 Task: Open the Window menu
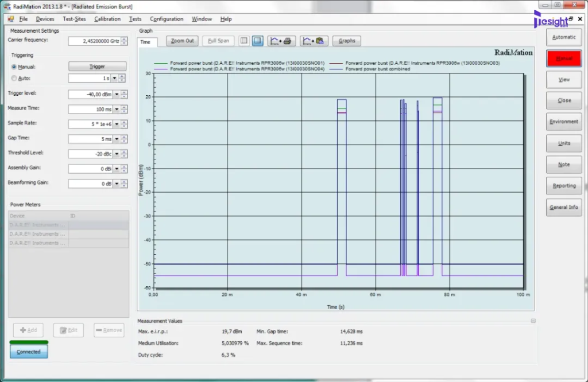(202, 19)
